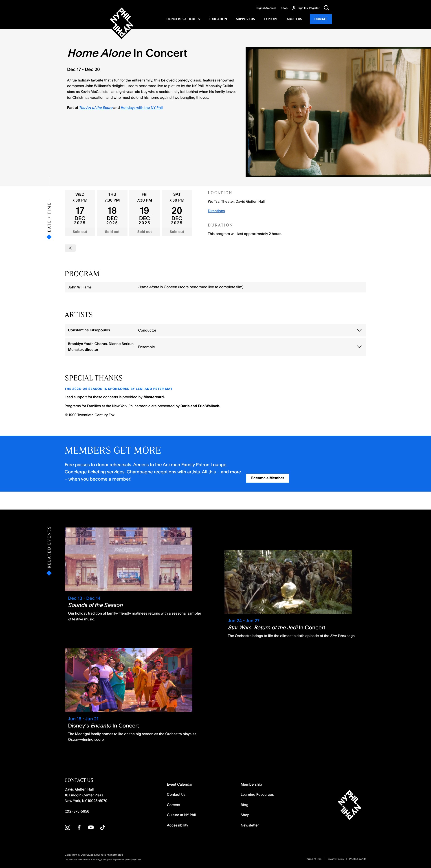431x868 pixels.
Task: Click the Home Alone hero image
Action: (x=338, y=112)
